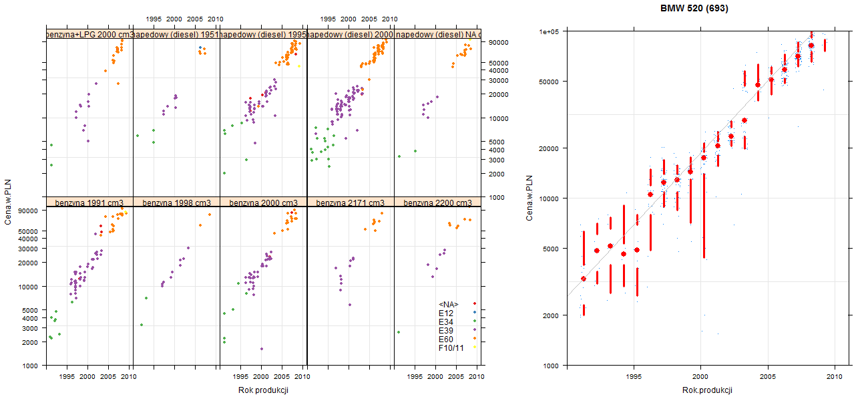Click the "90000" tick right of the diesel NA panel

tap(500, 42)
